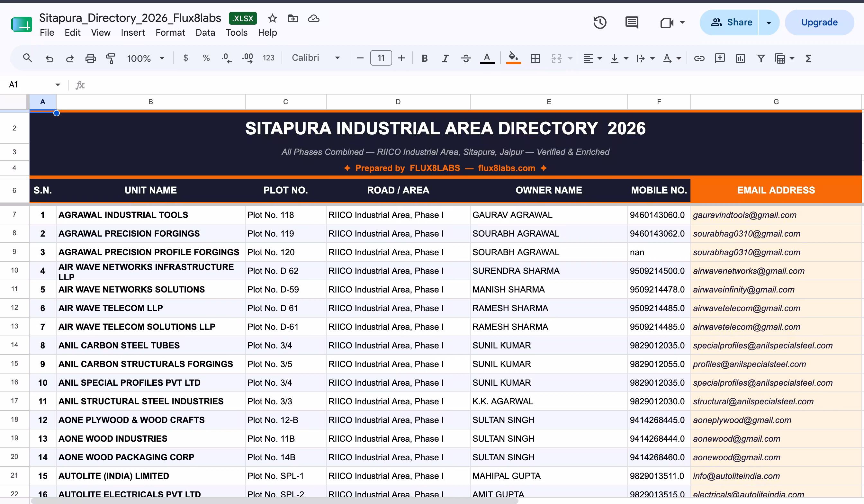The height and width of the screenshot is (504, 864).
Task: Increase decimal places
Action: (x=248, y=58)
